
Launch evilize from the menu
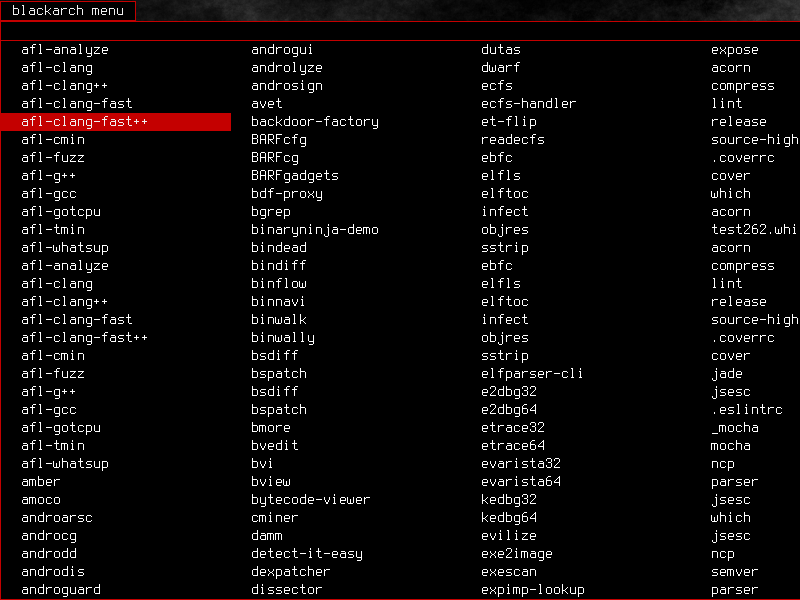click(508, 535)
